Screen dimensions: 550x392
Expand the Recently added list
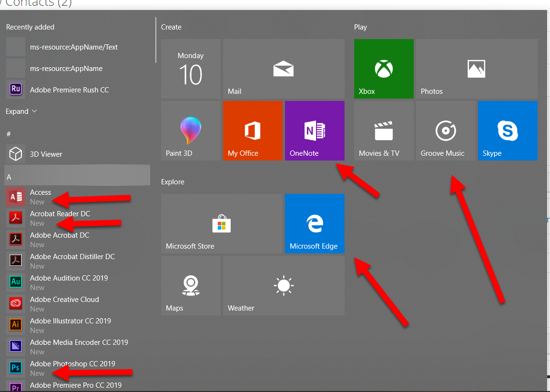(21, 111)
